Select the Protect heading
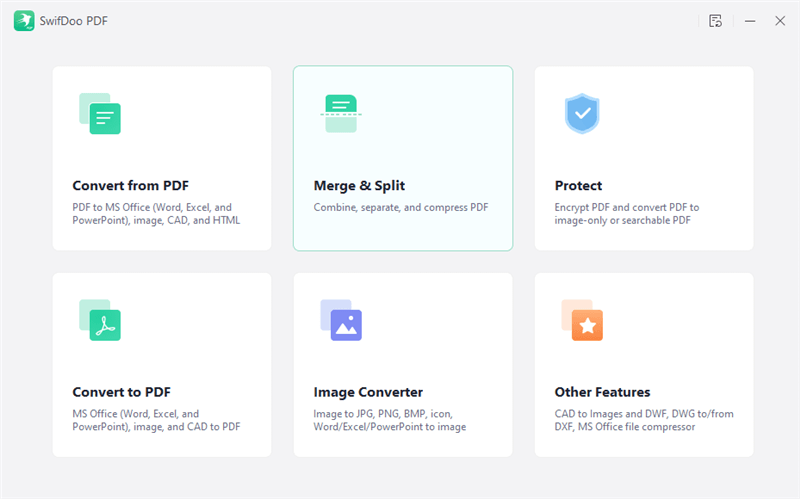The width and height of the screenshot is (800, 499). tap(579, 186)
